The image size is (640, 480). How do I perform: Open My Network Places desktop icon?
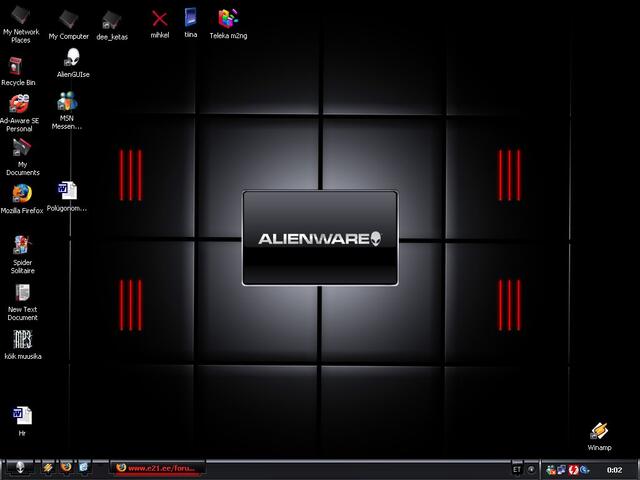click(21, 24)
